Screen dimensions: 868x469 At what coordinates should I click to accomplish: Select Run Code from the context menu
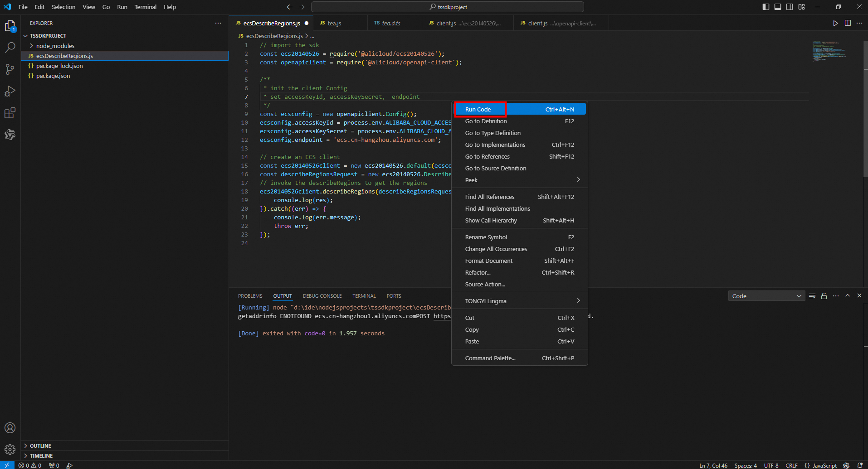[520, 109]
